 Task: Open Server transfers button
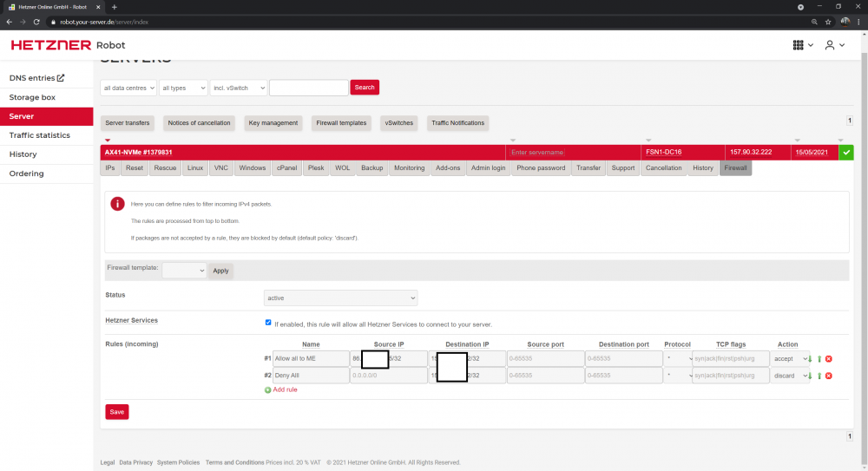128,123
